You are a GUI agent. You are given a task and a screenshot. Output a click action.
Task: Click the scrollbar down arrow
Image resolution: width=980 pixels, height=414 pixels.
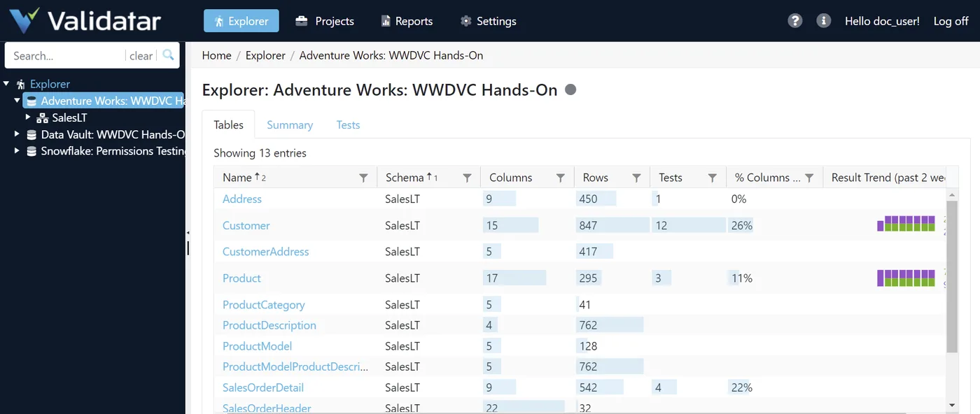coord(951,405)
